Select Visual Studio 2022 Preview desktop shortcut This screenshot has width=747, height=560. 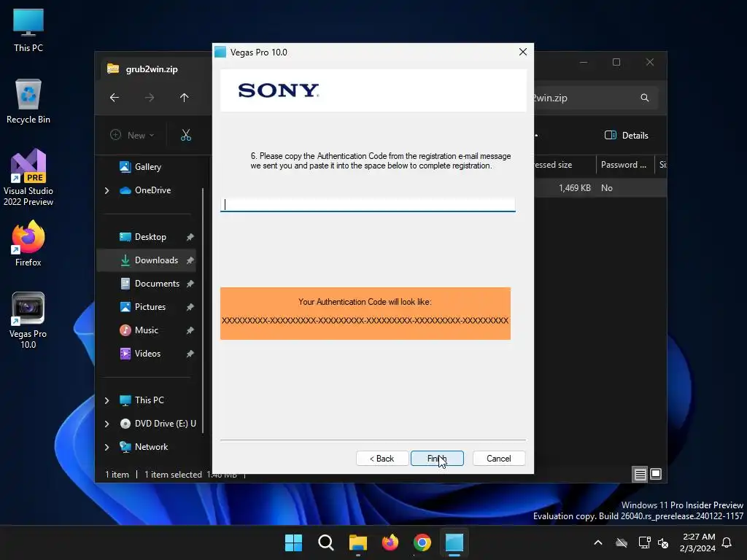pyautogui.click(x=28, y=177)
